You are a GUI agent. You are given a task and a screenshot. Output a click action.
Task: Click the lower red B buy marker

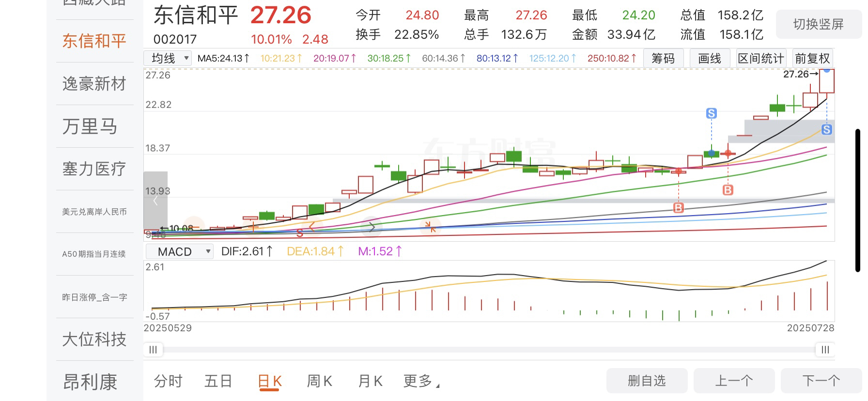coord(679,208)
